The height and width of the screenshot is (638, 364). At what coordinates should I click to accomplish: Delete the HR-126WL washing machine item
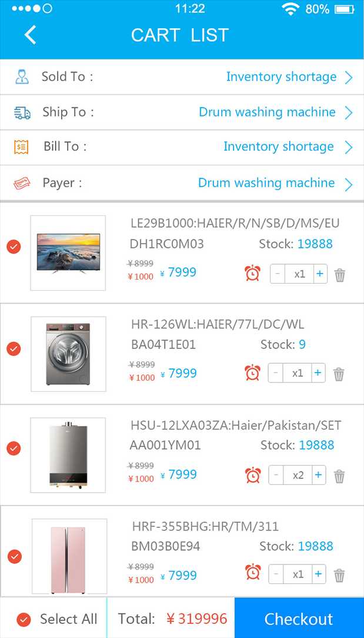(x=339, y=374)
